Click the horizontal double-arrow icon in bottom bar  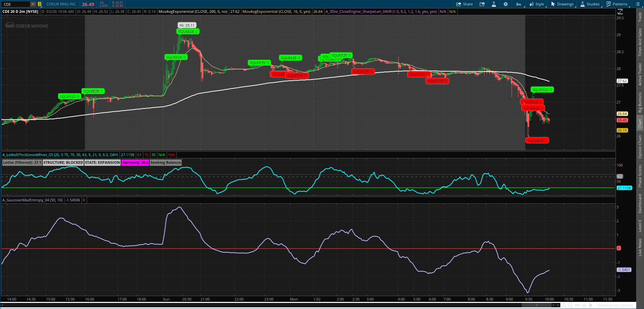(x=578, y=305)
